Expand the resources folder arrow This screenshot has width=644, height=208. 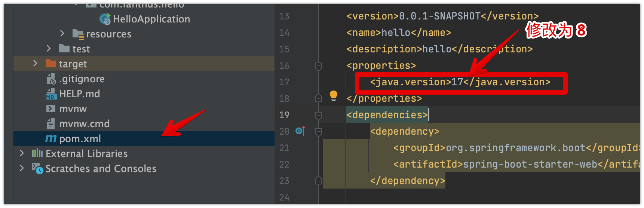[62, 34]
